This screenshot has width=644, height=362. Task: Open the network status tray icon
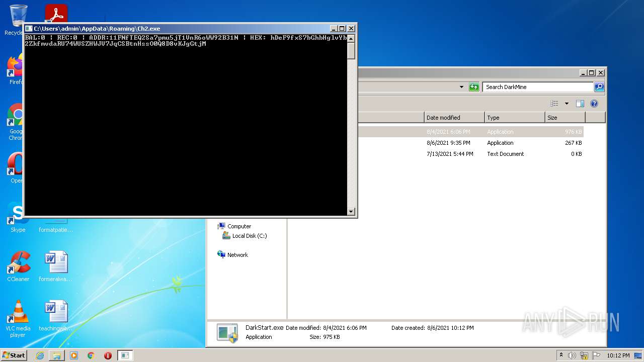(x=584, y=355)
